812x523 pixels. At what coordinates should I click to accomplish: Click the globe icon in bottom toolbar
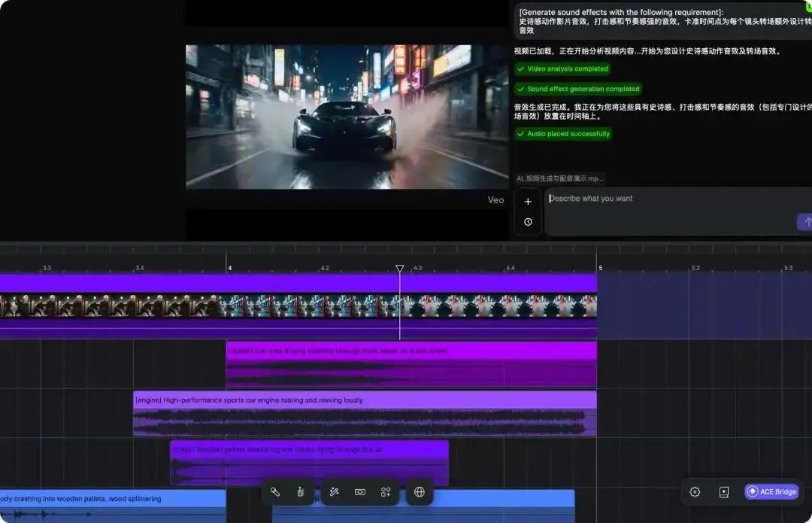pyautogui.click(x=420, y=492)
